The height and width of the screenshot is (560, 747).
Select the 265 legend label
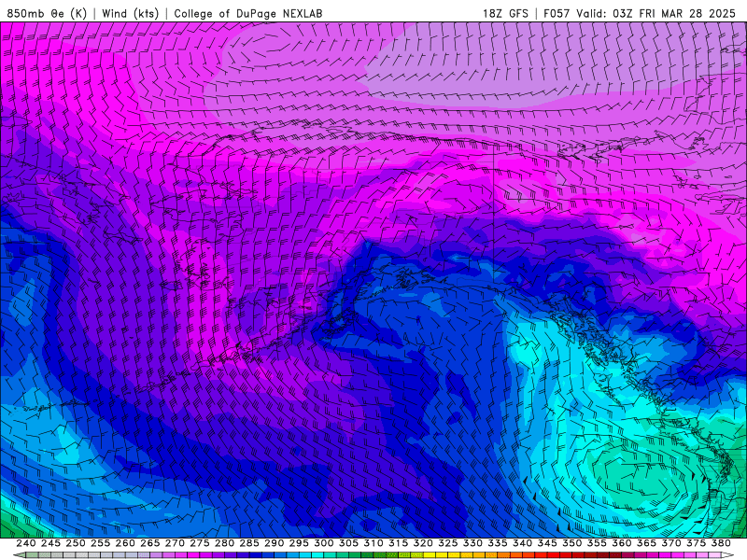point(149,543)
